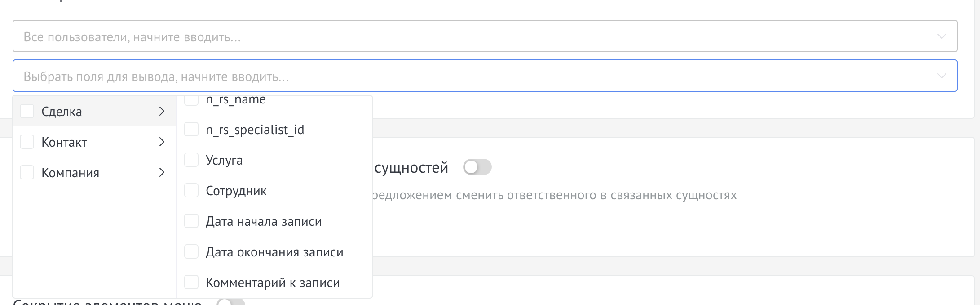Tick the n_rs_name field checkbox
Screen dimensions: 980x305
(191, 100)
